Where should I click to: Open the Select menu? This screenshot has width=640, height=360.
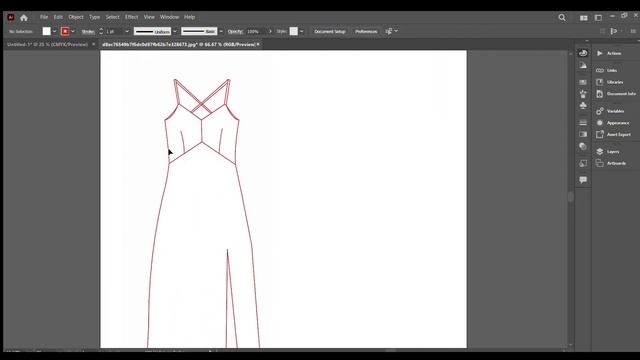point(112,17)
